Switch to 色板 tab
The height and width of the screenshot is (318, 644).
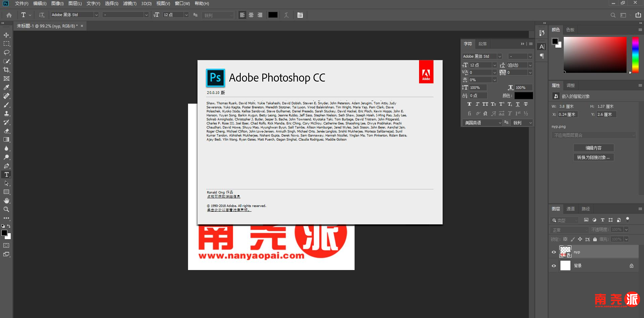570,30
